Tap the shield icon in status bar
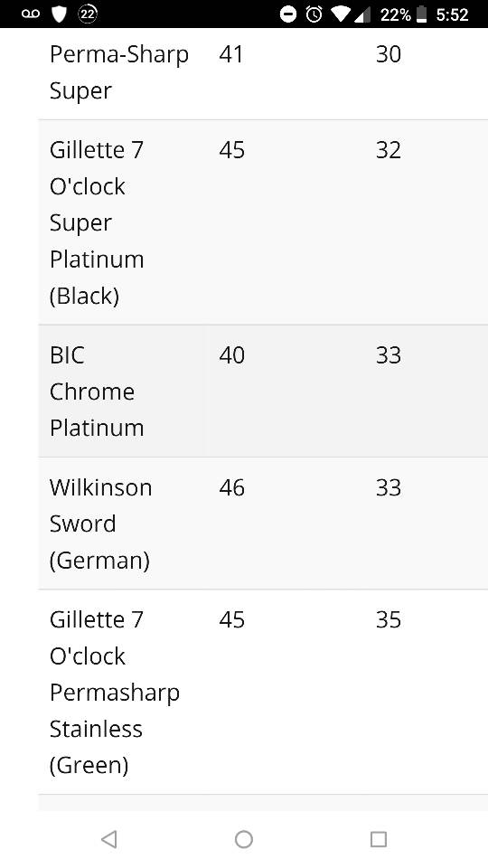 coord(60,14)
